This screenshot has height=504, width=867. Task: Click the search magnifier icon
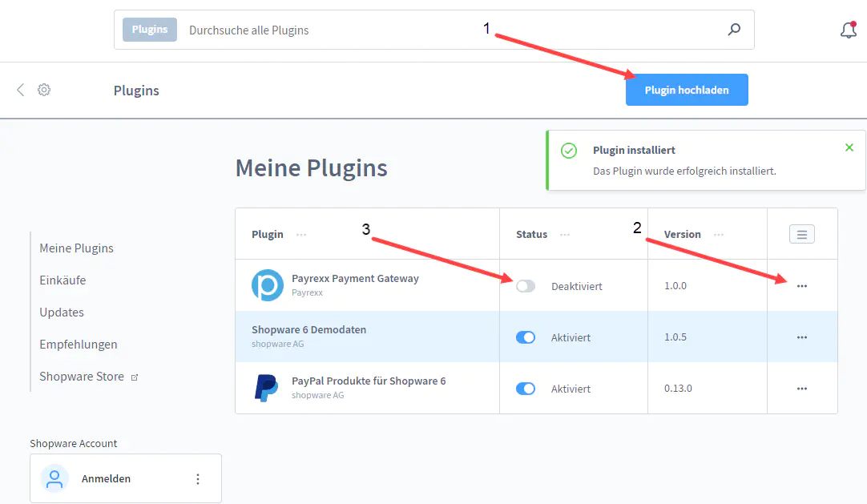point(734,30)
